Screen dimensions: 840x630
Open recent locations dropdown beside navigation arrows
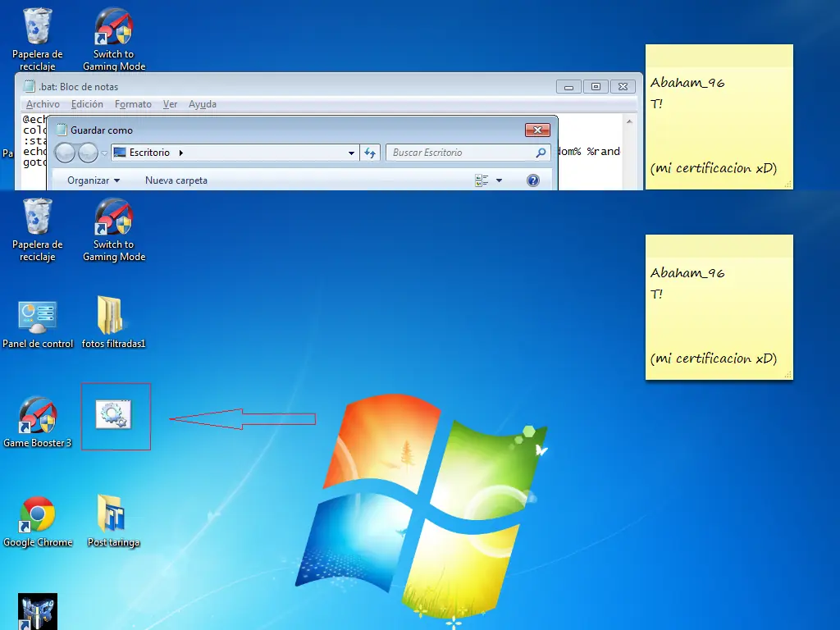click(104, 153)
